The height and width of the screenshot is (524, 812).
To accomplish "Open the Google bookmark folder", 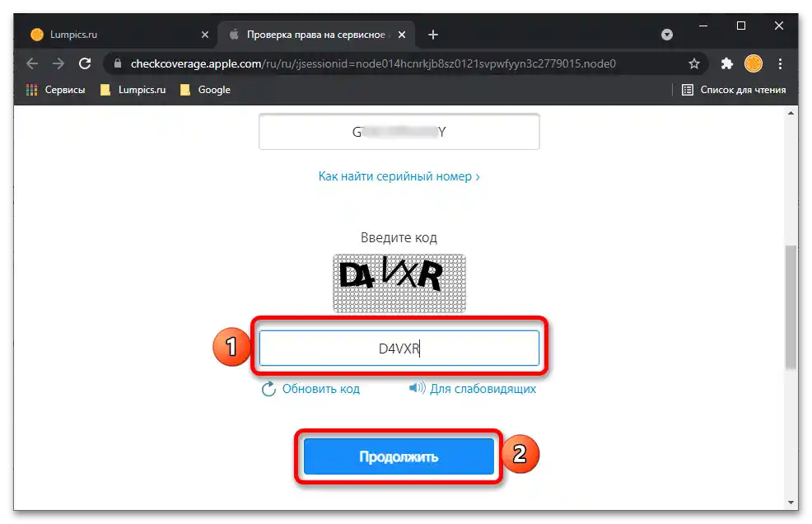I will tap(205, 90).
